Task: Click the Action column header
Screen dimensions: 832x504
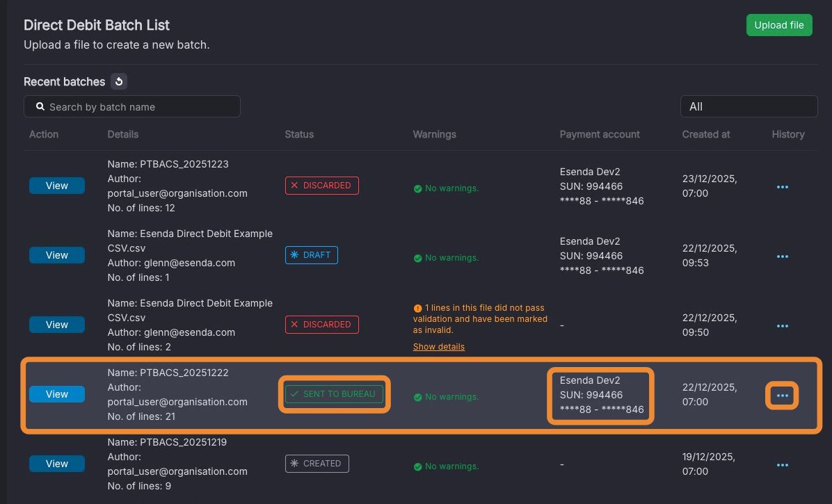Action: pyautogui.click(x=44, y=134)
